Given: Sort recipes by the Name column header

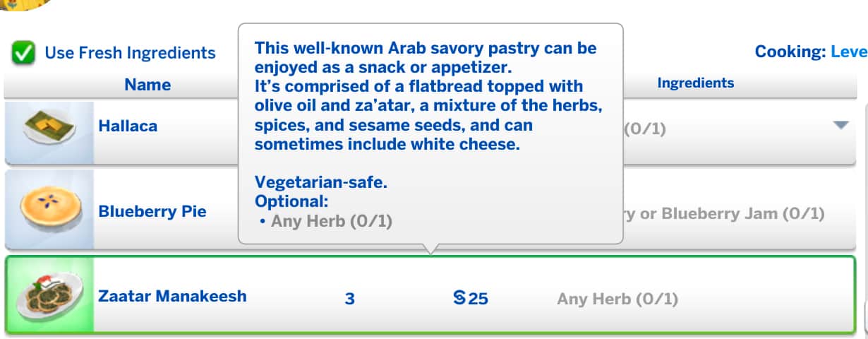Looking at the screenshot, I should (147, 85).
